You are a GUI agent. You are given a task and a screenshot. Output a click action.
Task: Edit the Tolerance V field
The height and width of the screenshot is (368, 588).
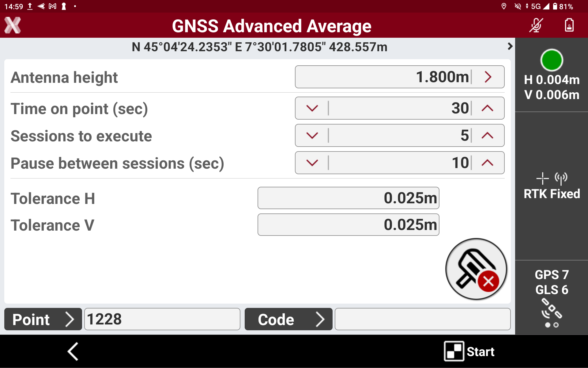pos(349,225)
